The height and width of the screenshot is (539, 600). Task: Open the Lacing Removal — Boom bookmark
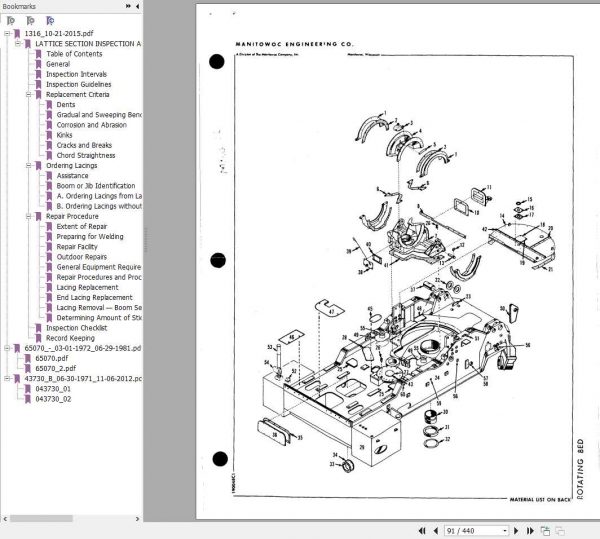click(x=99, y=308)
